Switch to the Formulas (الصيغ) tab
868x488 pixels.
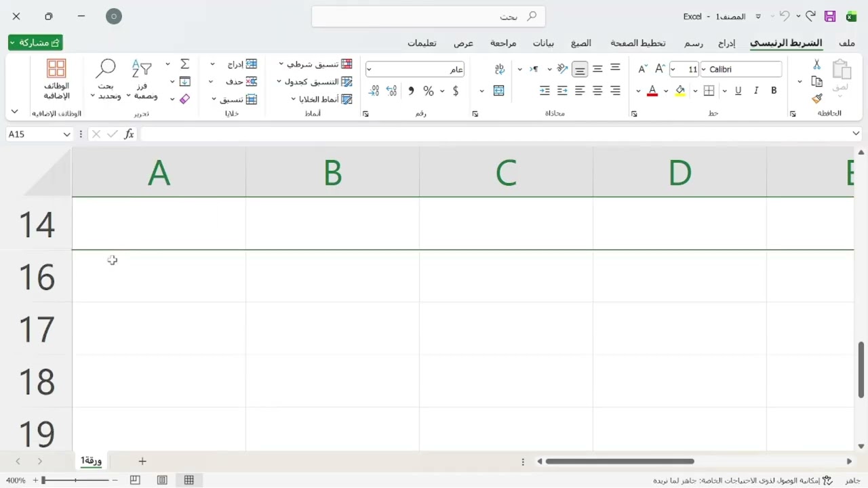[580, 43]
